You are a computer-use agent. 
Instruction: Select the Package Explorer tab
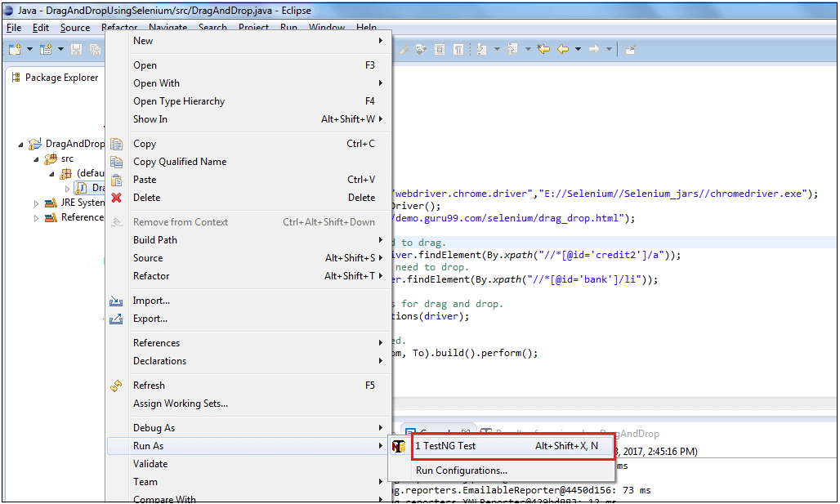pyautogui.click(x=60, y=78)
